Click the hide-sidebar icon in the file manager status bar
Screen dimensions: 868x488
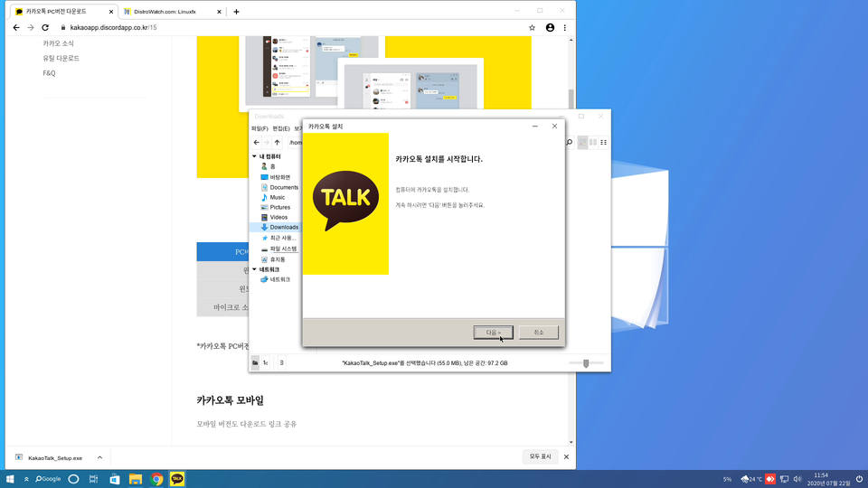(x=282, y=363)
